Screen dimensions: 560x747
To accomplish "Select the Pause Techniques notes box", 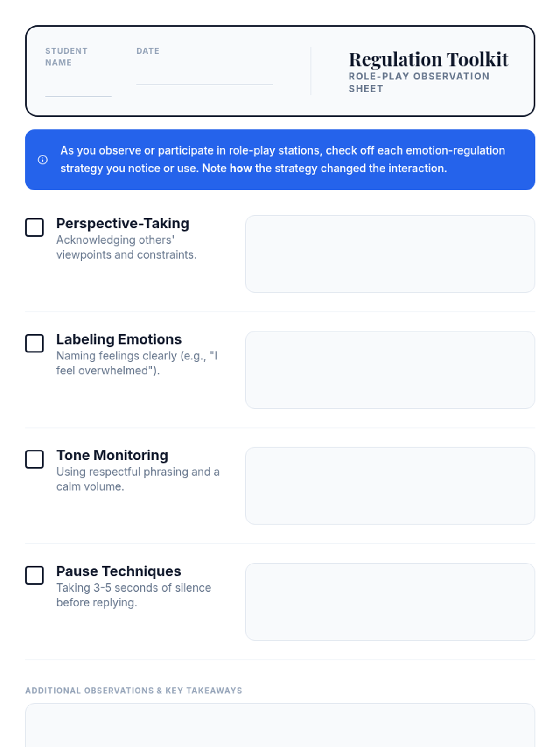I will (x=390, y=601).
